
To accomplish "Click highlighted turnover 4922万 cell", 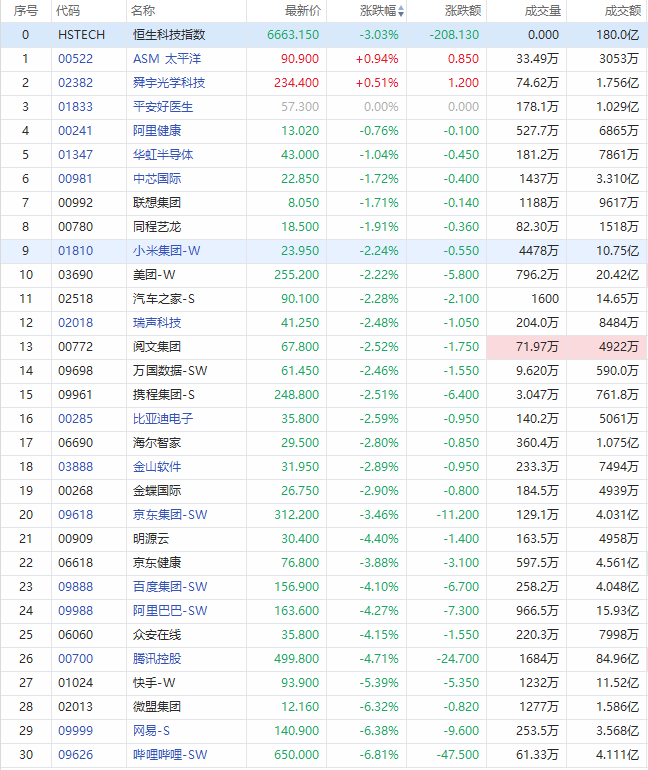I will click(606, 347).
